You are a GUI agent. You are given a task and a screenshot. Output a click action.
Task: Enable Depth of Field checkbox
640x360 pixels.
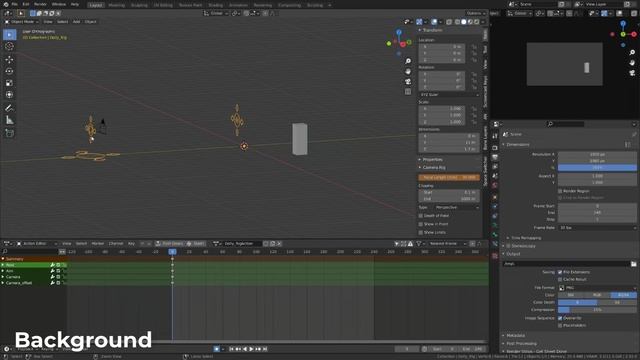point(420,216)
